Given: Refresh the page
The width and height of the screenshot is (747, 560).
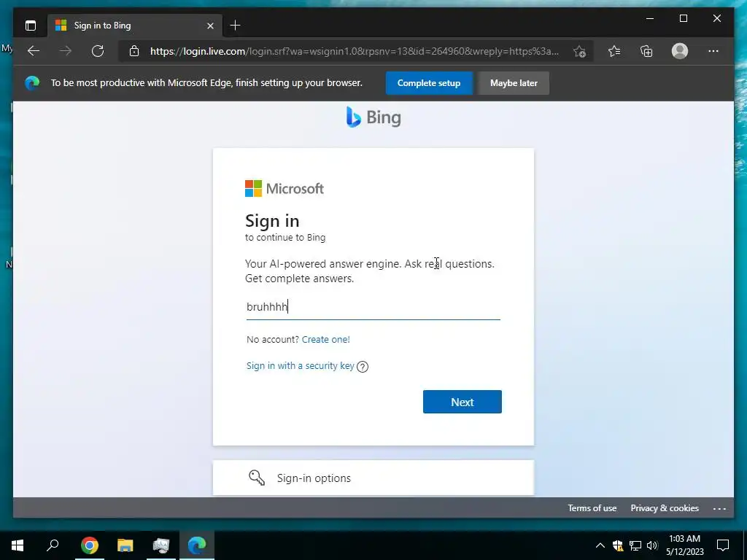Looking at the screenshot, I should pos(98,51).
